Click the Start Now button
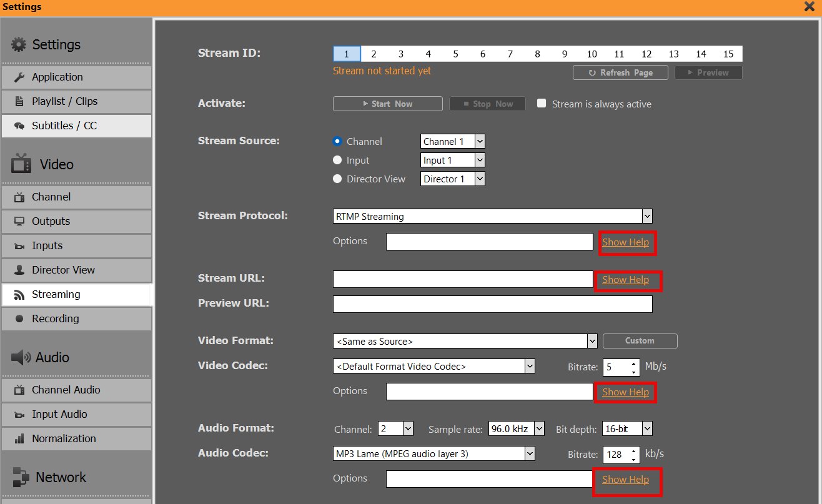The width and height of the screenshot is (822, 504). [387, 104]
